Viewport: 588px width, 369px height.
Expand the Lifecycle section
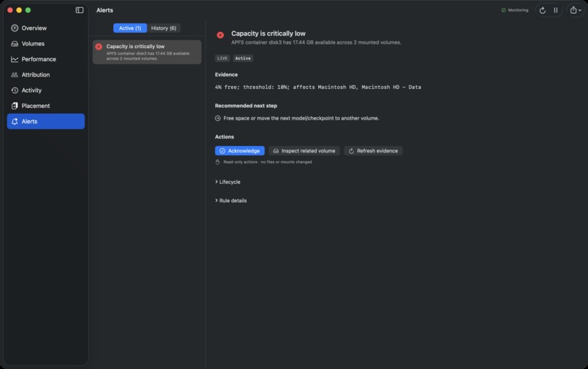click(x=228, y=182)
